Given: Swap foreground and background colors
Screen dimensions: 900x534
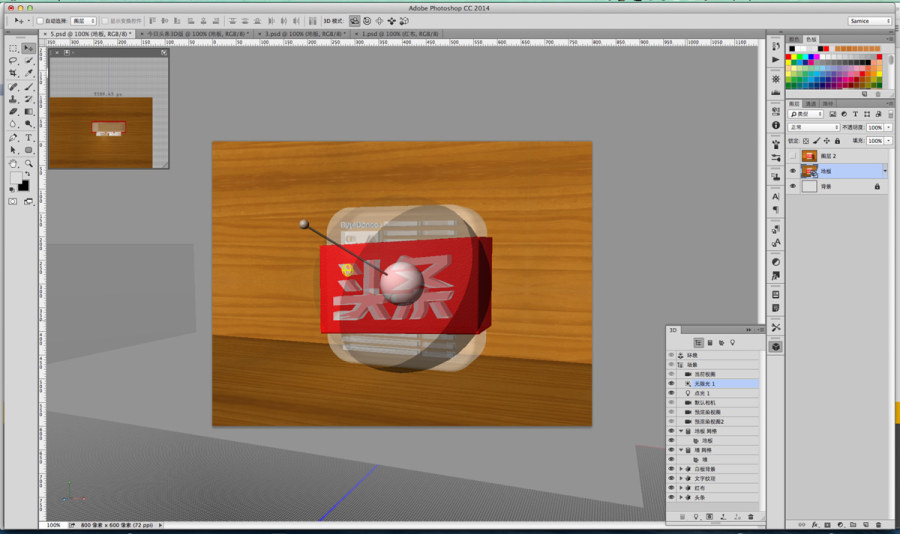Looking at the screenshot, I should pos(26,174).
